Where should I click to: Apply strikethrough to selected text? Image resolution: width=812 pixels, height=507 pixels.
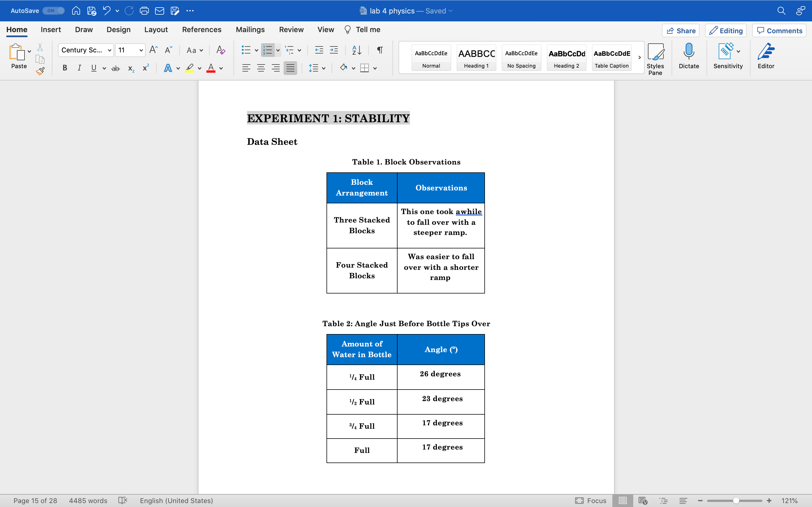coord(115,68)
